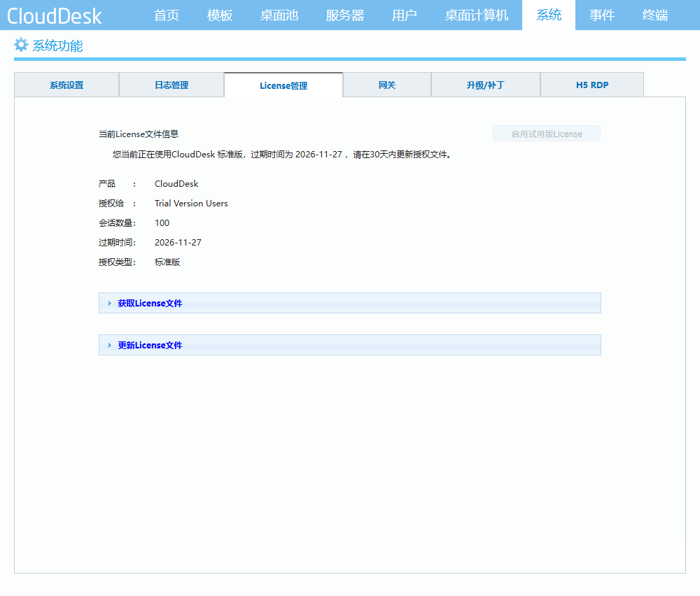Switch to the 日志管理 tab
The image size is (700, 596).
coord(171,85)
